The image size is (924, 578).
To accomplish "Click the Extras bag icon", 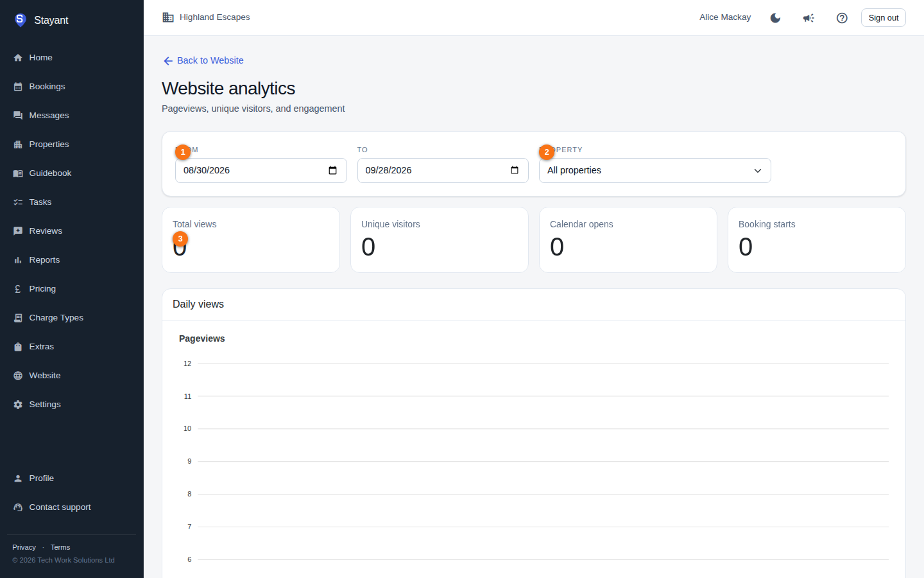I will (x=18, y=347).
